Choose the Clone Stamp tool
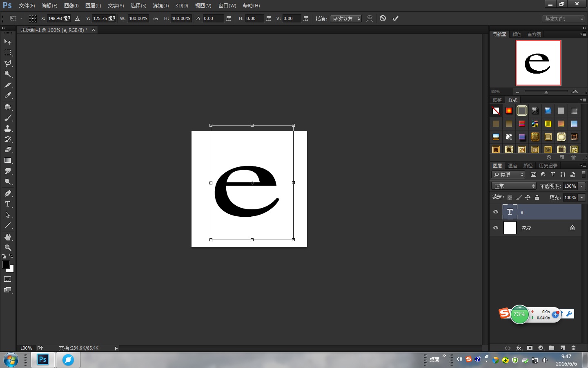 (x=8, y=128)
